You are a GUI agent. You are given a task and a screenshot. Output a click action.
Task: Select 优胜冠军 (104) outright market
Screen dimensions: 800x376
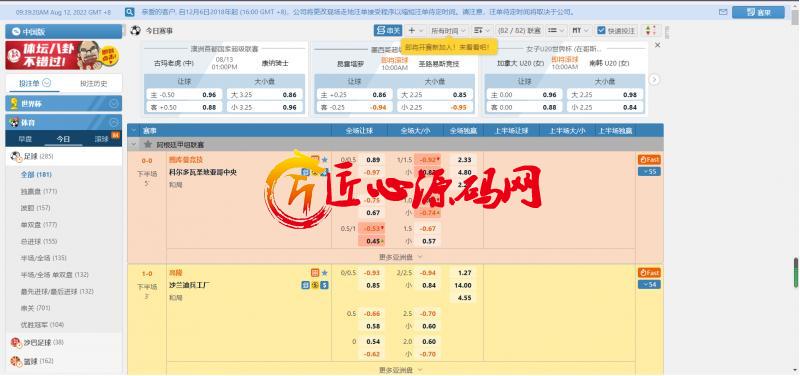[x=42, y=324]
